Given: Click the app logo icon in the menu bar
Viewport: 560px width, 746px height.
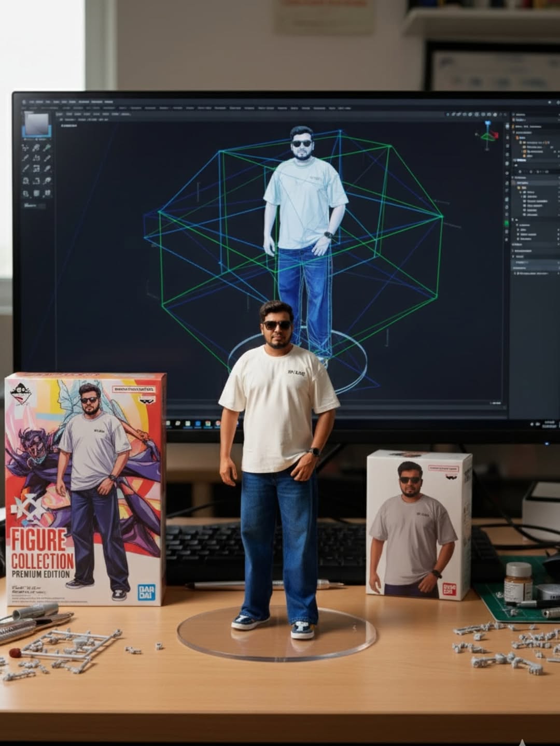Looking at the screenshot, I should pos(24,102).
